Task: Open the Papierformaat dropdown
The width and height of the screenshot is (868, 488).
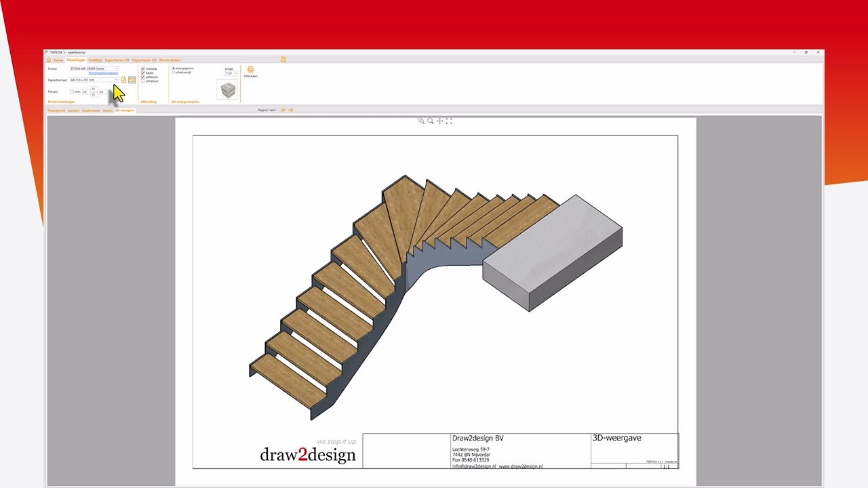Action: [x=94, y=80]
